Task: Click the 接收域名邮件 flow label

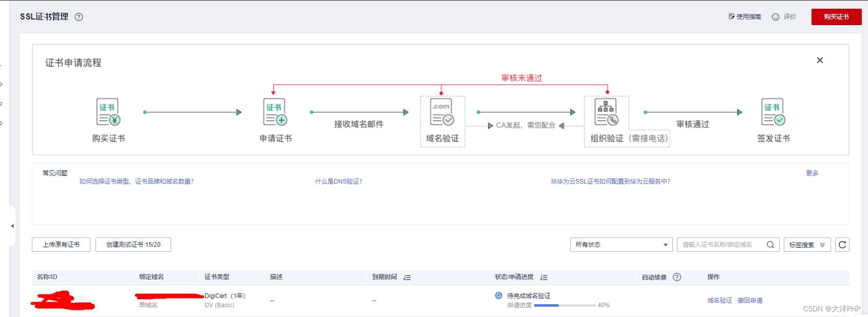Action: [x=359, y=124]
